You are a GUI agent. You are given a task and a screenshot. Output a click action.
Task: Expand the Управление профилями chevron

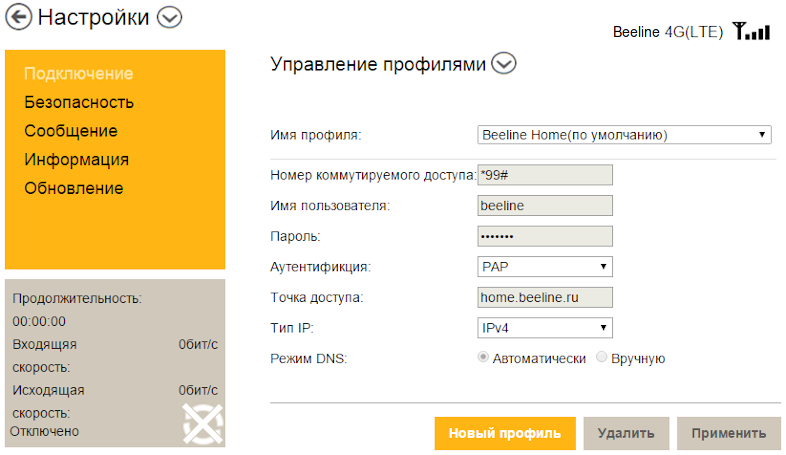(x=504, y=65)
